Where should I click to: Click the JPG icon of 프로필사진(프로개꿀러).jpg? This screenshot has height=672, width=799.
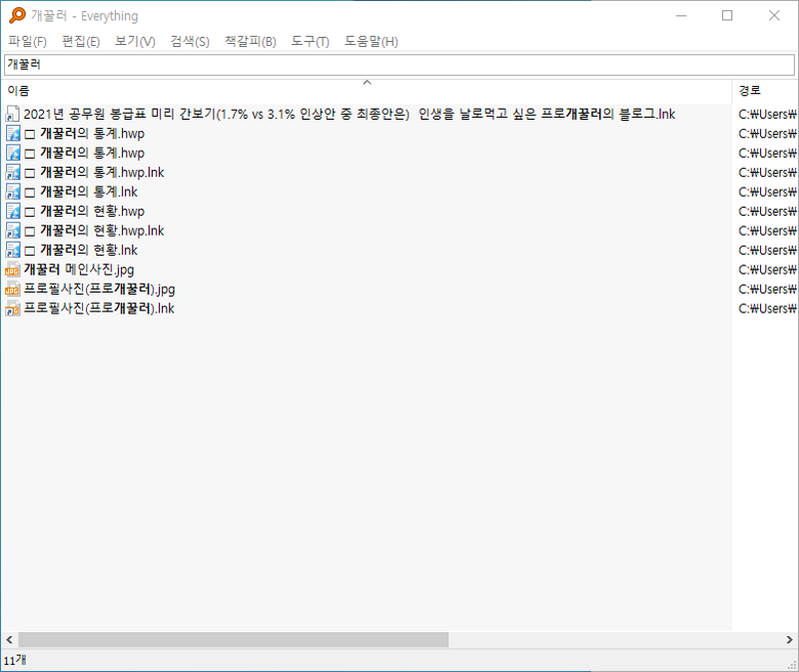(x=12, y=289)
